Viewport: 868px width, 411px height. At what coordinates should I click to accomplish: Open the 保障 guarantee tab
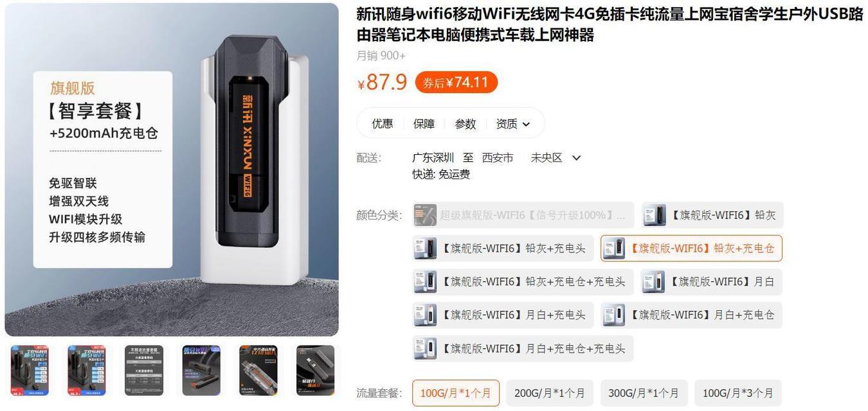424,123
